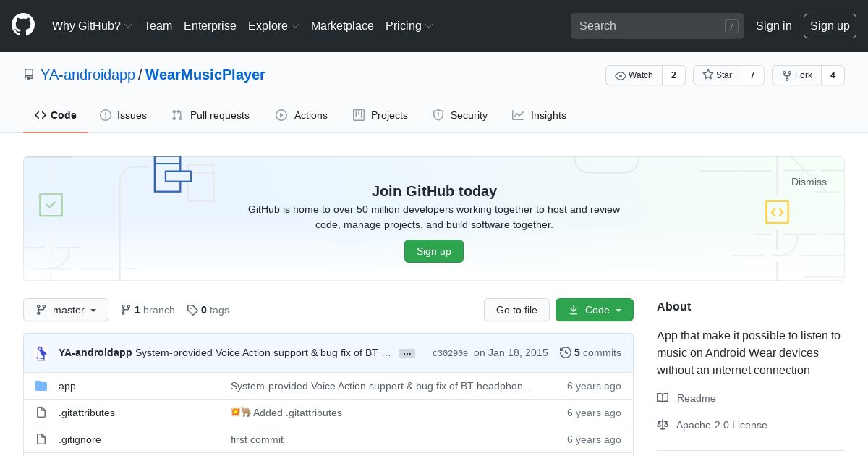Screen dimensions: 868x456
Task: Switch to the Pull requests tab
Action: click(x=210, y=115)
